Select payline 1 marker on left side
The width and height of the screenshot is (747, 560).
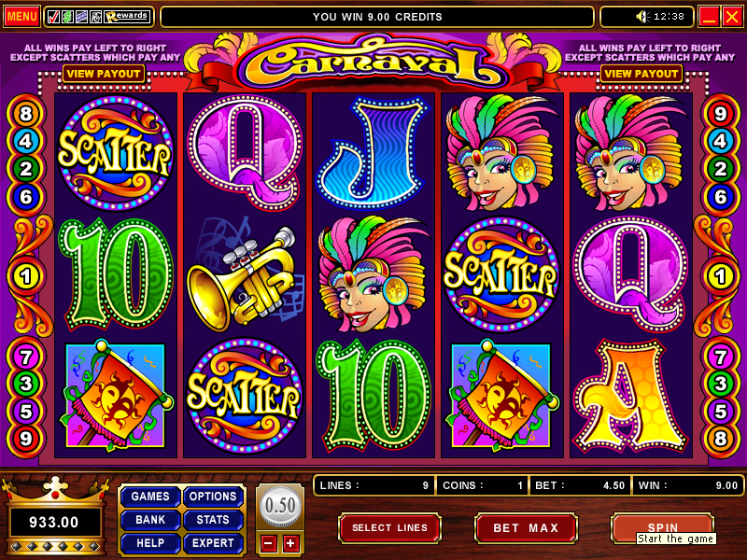[x=26, y=276]
